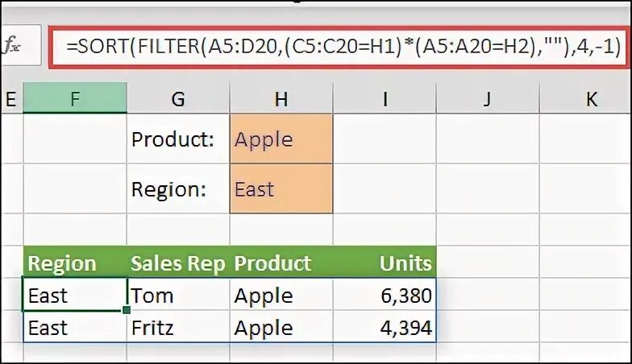Click inside the SORT FILTER formula bar
Viewport: 632px width, 364px height.
(x=339, y=47)
